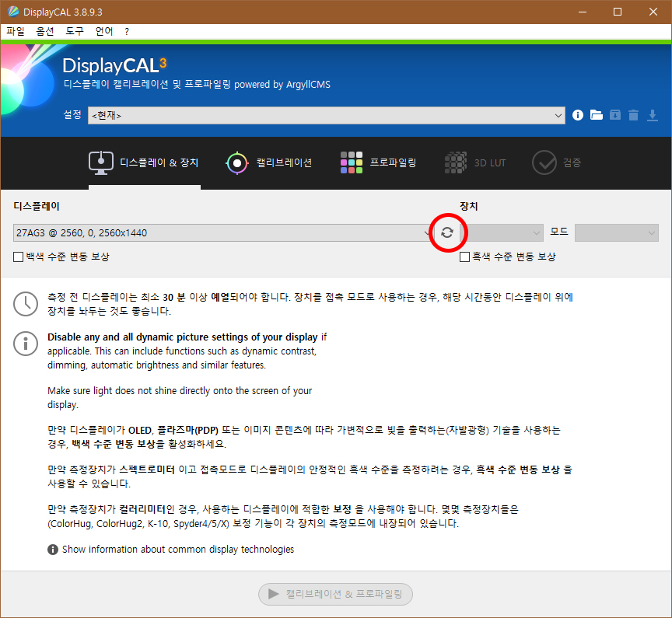The height and width of the screenshot is (618, 672).
Task: Click the display & instrument monitor icon
Action: pos(101,162)
